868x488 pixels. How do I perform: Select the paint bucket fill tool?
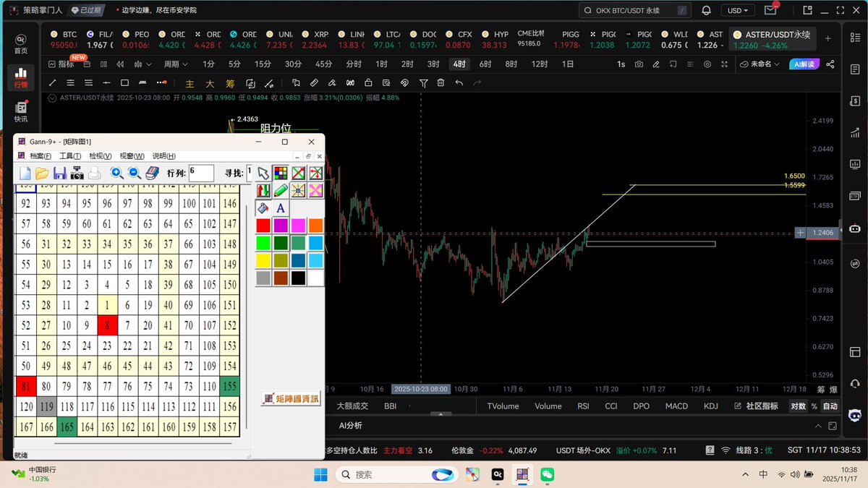pos(263,208)
